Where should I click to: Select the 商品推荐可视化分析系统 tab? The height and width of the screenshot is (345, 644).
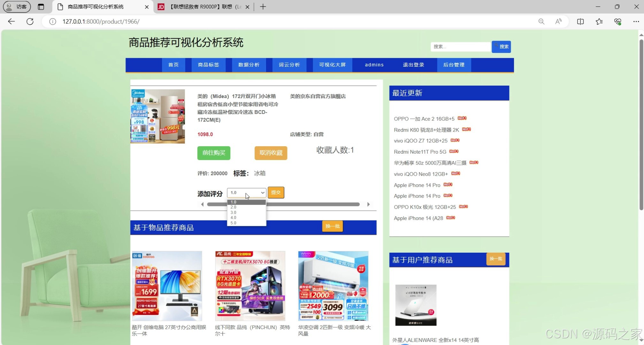(x=102, y=7)
